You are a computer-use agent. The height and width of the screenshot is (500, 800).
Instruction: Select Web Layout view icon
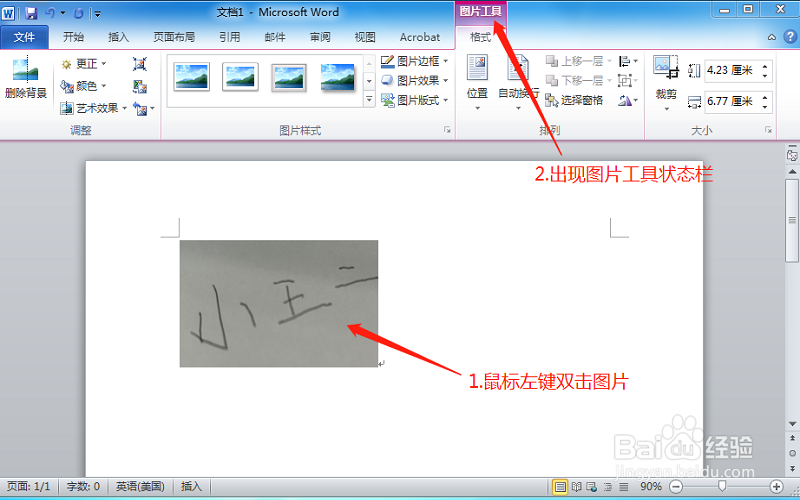[592, 487]
